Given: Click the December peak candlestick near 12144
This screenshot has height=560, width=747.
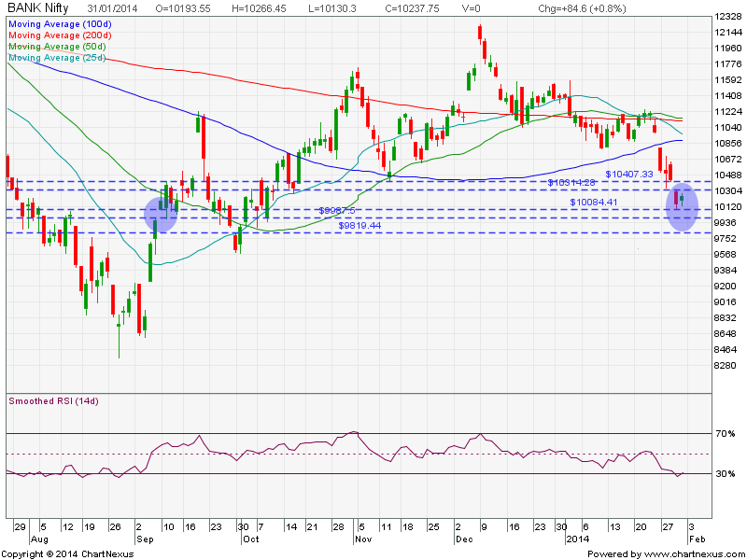Looking at the screenshot, I should pos(480,33).
